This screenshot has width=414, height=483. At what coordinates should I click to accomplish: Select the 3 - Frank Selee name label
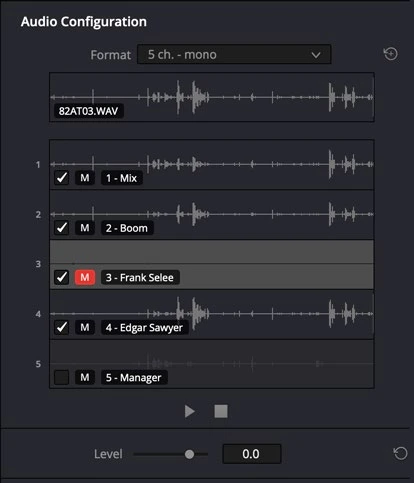coord(140,278)
